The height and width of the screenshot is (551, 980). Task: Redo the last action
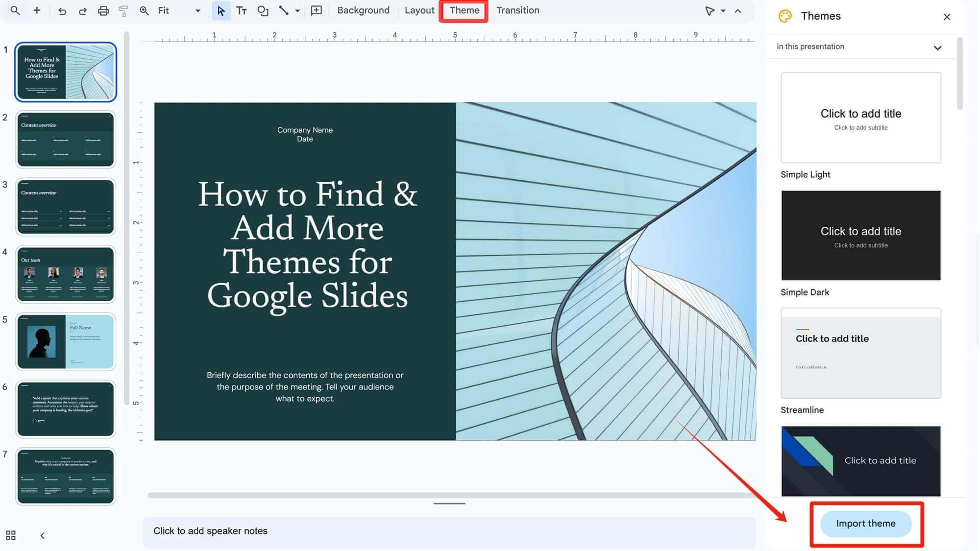[82, 10]
